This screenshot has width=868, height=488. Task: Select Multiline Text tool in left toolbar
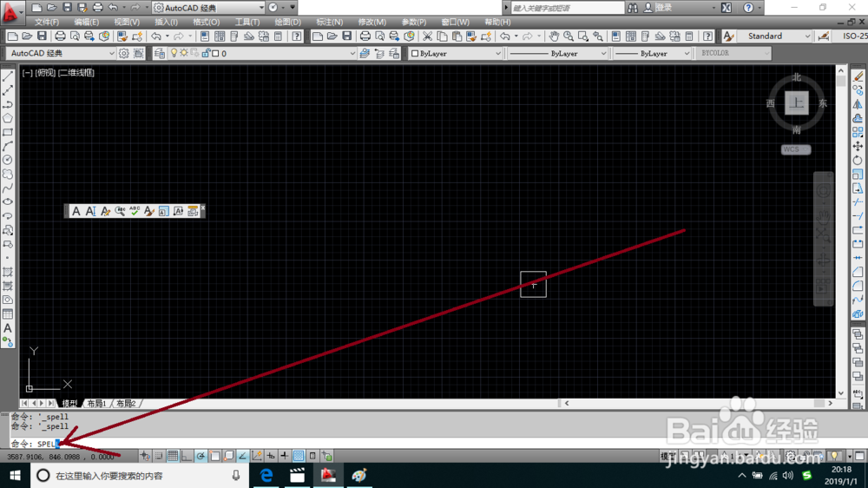(x=8, y=328)
